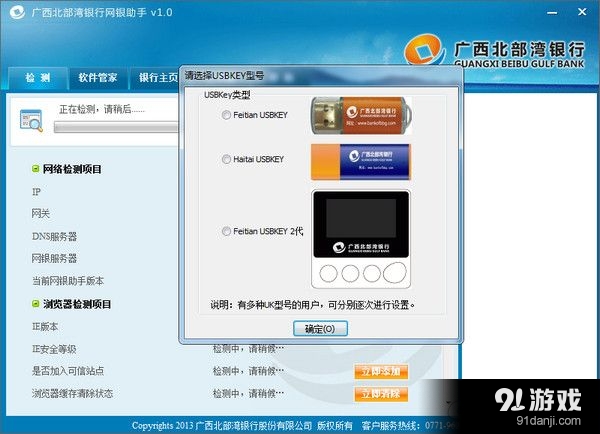
Task: Click the IP detection item
Action: (36, 192)
